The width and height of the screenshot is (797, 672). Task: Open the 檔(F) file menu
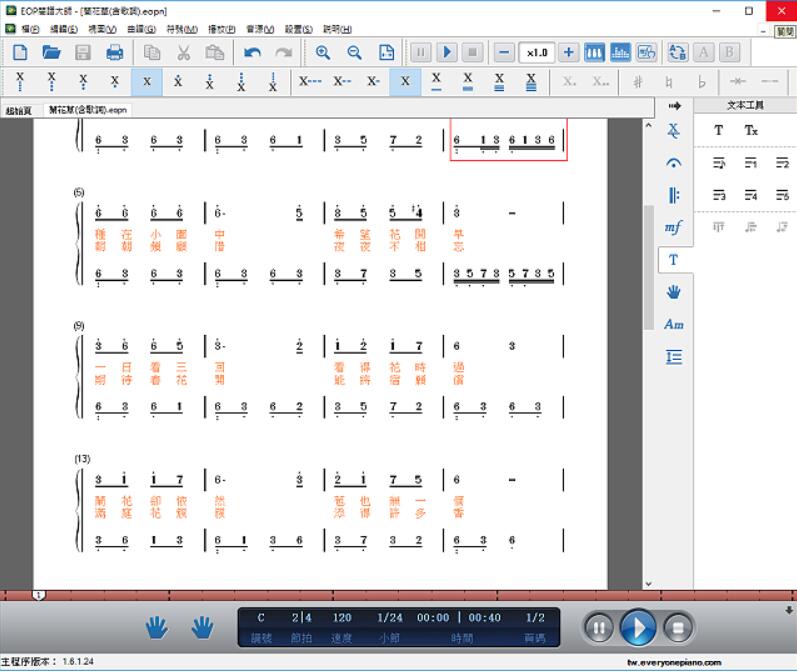click(30, 29)
